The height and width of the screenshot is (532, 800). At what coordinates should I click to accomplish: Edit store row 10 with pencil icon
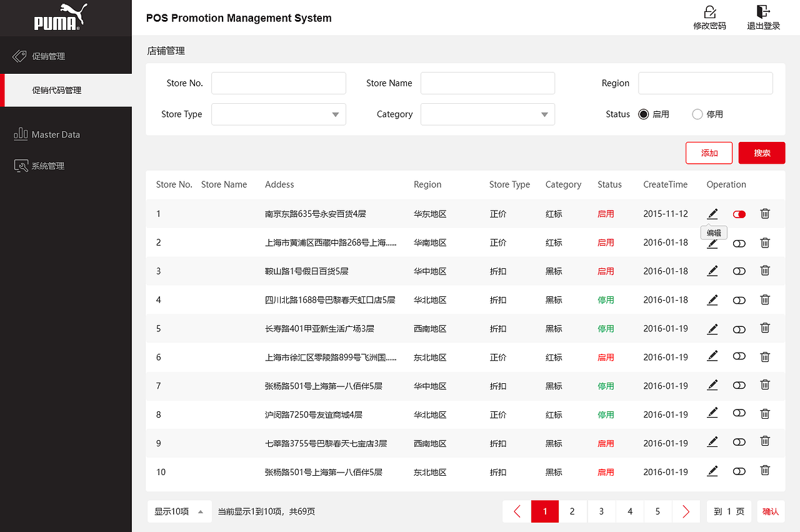pos(712,471)
